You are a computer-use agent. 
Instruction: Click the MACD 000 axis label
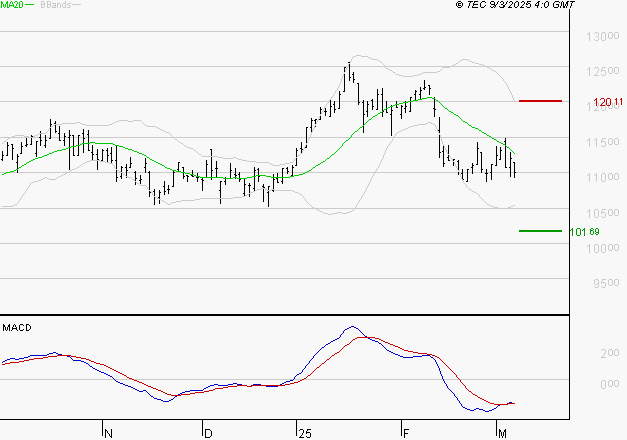click(610, 384)
